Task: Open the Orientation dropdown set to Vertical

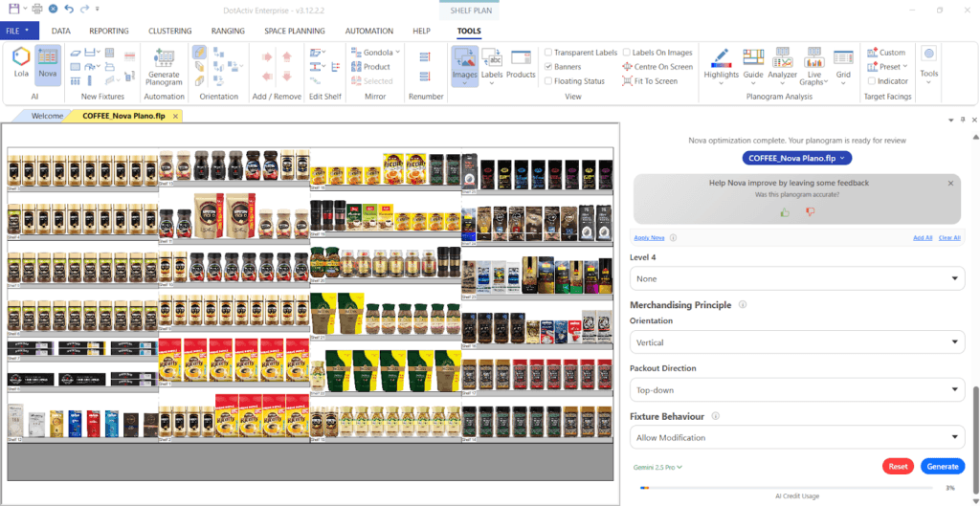Action: point(796,342)
